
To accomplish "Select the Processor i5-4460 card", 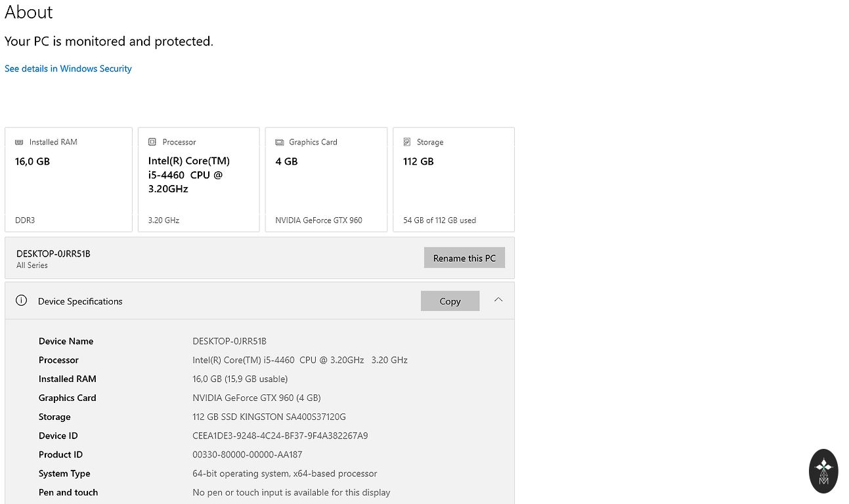I will (x=198, y=180).
